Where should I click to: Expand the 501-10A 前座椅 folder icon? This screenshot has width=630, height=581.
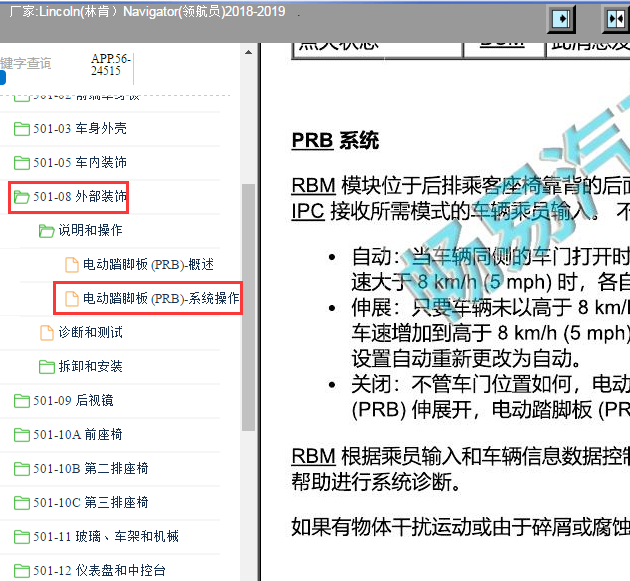click(x=22, y=435)
